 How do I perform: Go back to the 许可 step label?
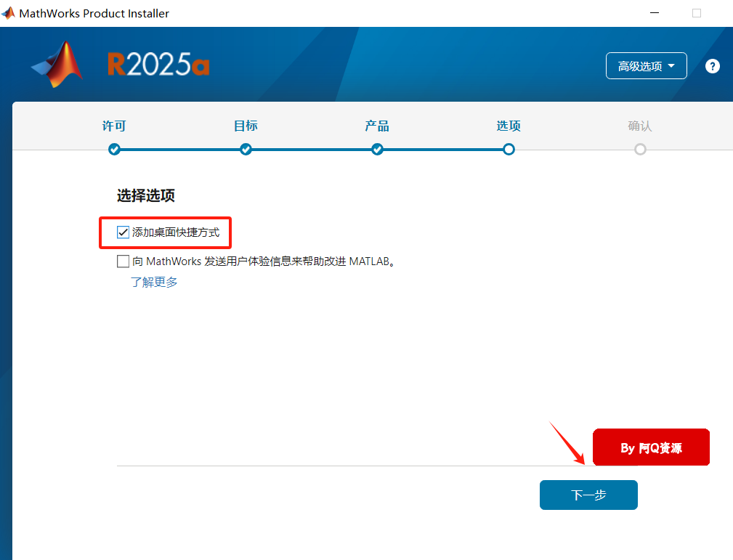(114, 126)
